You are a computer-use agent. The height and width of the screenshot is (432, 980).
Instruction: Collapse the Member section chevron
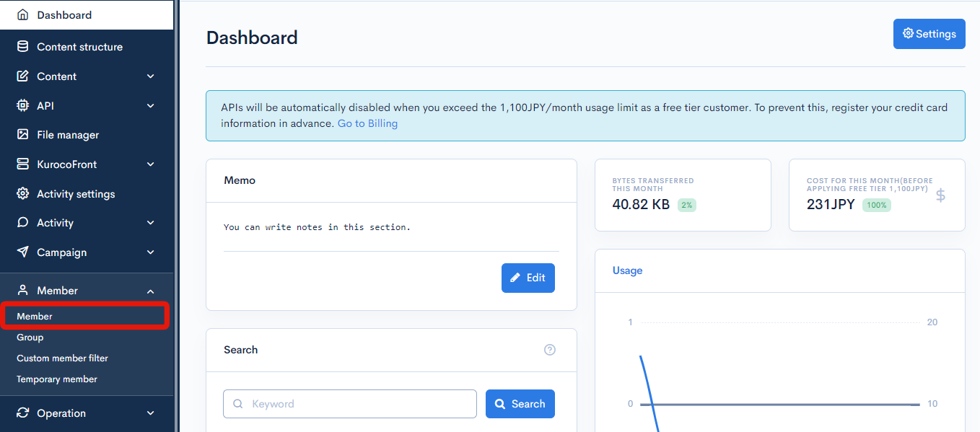(150, 290)
